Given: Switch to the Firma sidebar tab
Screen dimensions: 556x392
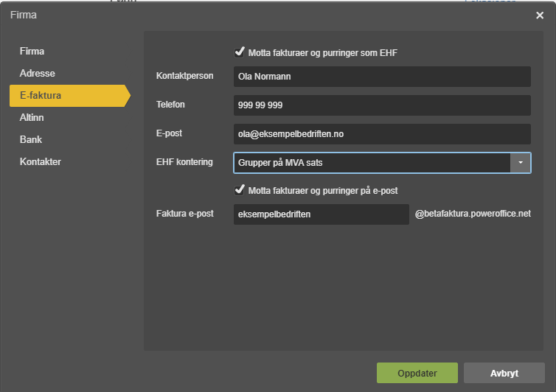Looking at the screenshot, I should coord(32,52).
